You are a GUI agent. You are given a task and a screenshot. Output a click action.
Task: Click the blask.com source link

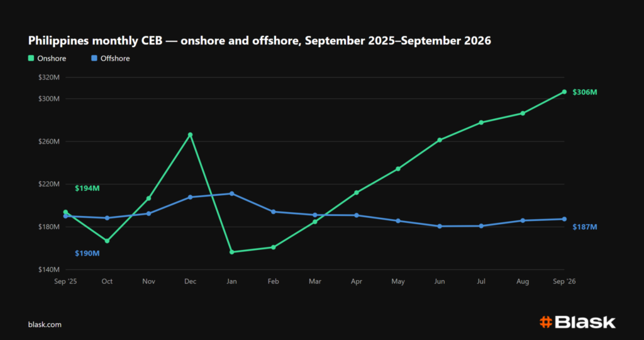[x=45, y=324]
